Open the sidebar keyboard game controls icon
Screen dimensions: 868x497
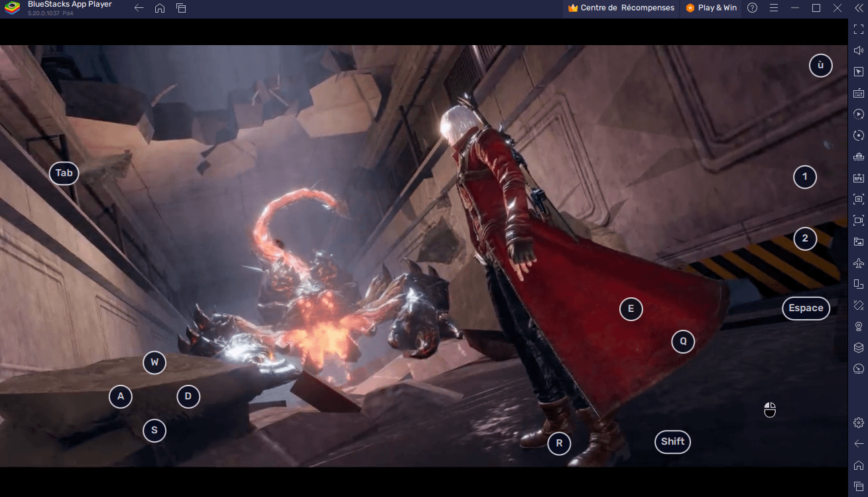click(x=859, y=93)
